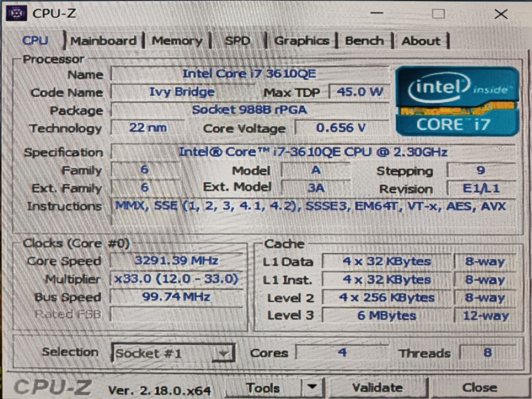Expand the Socket #1 selection combo box
Screen dimensions: 532x399
tap(173, 353)
